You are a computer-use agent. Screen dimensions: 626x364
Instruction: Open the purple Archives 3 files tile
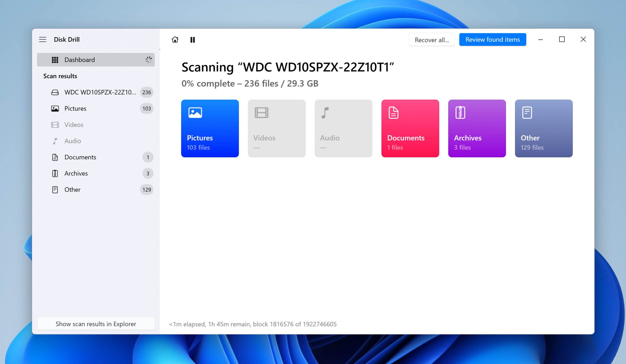tap(477, 128)
